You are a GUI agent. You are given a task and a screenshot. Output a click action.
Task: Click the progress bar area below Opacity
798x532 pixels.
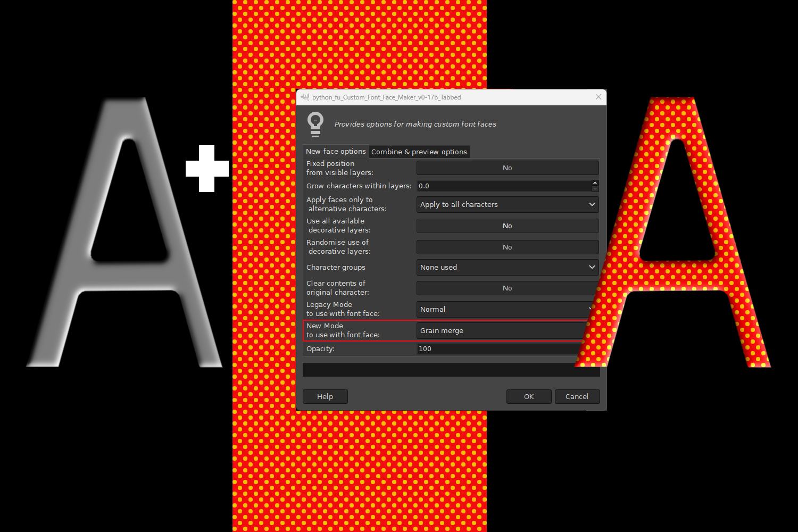[x=451, y=370]
